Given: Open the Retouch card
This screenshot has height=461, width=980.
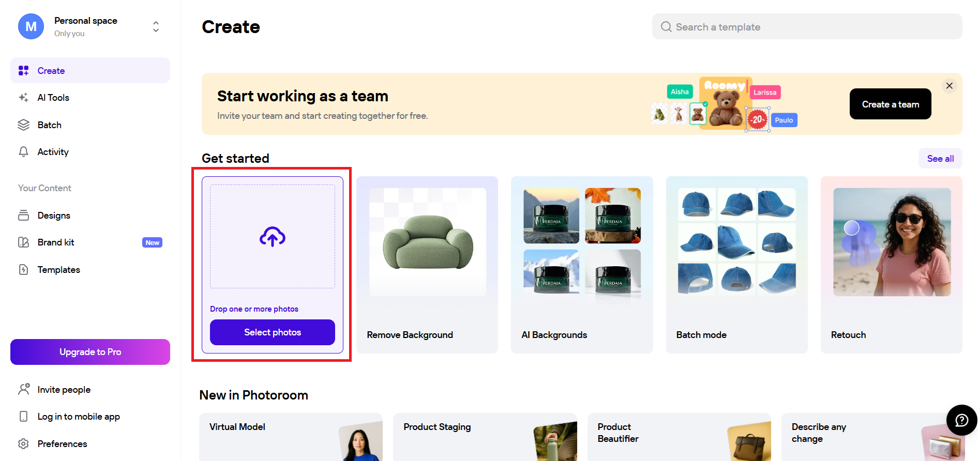Looking at the screenshot, I should point(891,265).
